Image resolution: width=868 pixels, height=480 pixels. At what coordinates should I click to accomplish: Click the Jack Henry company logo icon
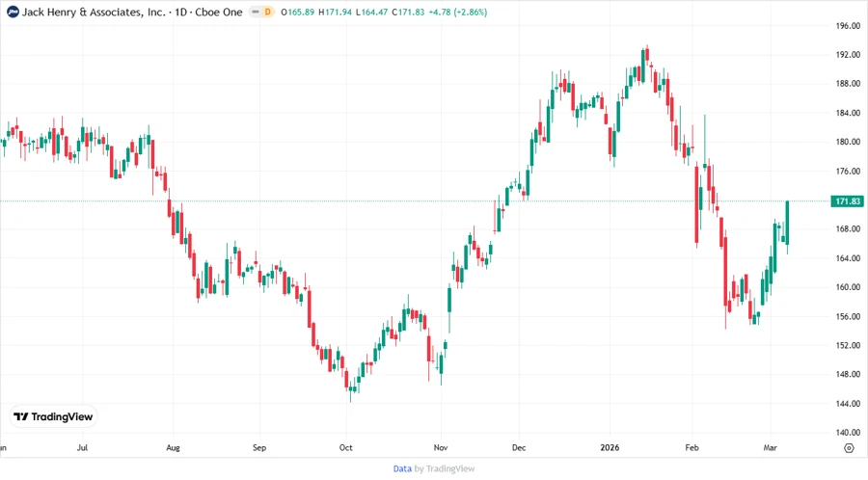13,12
